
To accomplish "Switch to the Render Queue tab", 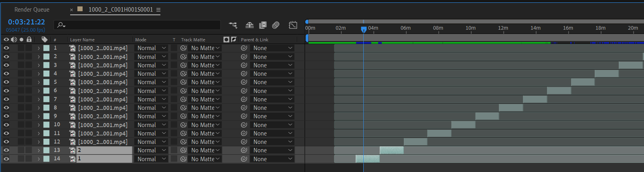I will [x=32, y=10].
